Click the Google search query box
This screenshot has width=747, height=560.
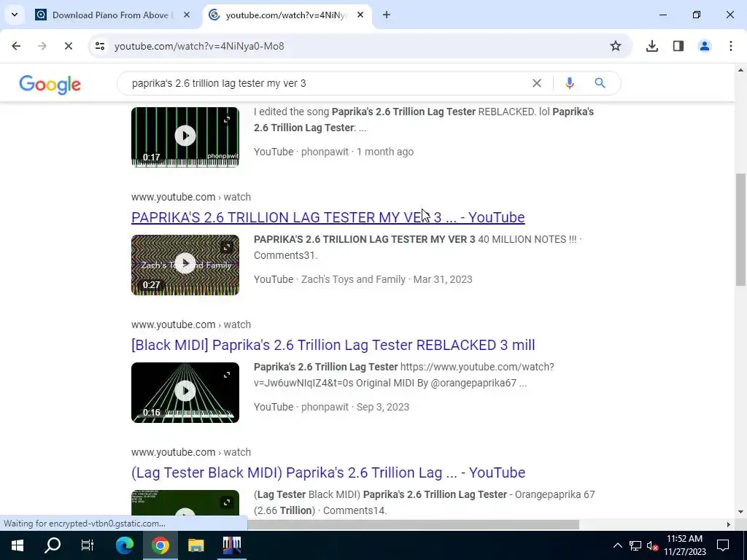[329, 83]
